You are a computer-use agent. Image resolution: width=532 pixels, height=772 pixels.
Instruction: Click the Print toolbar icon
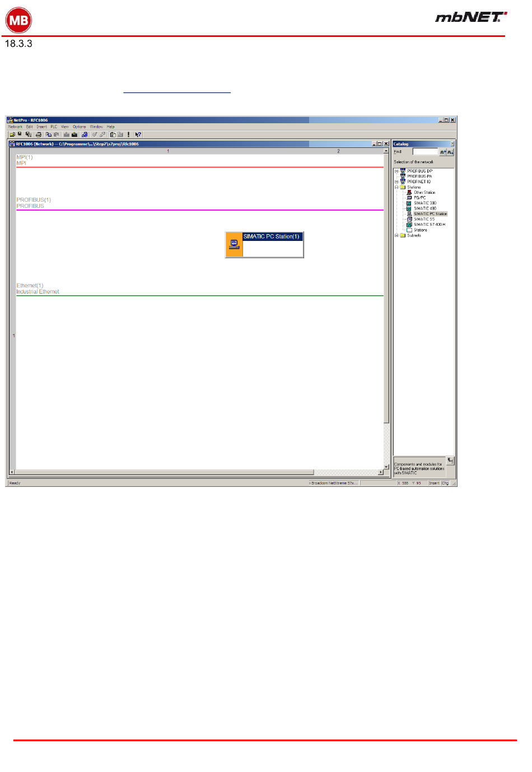(39, 134)
